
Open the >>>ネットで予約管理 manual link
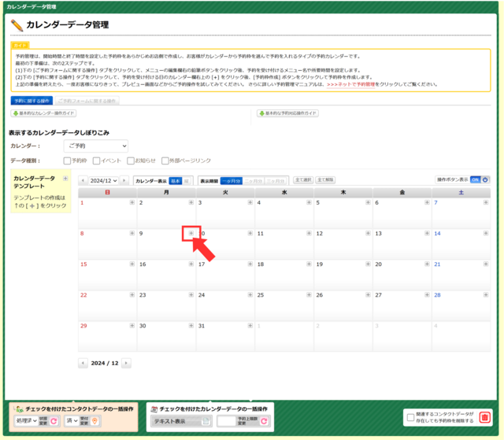[350, 84]
